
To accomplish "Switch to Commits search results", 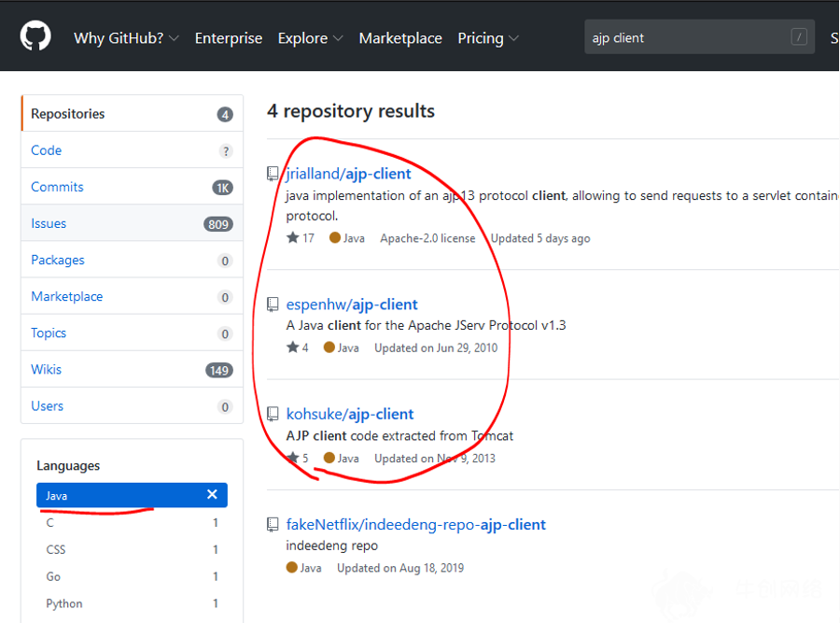I will pos(132,187).
